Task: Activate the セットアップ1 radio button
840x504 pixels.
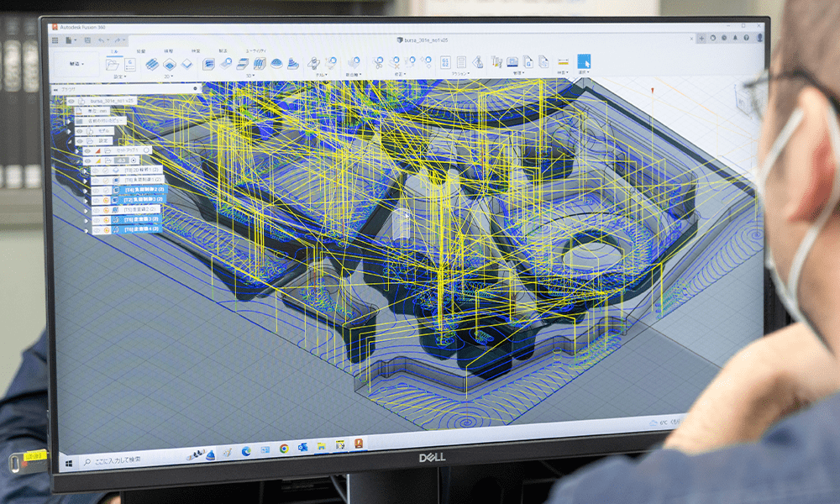Action: [147, 150]
